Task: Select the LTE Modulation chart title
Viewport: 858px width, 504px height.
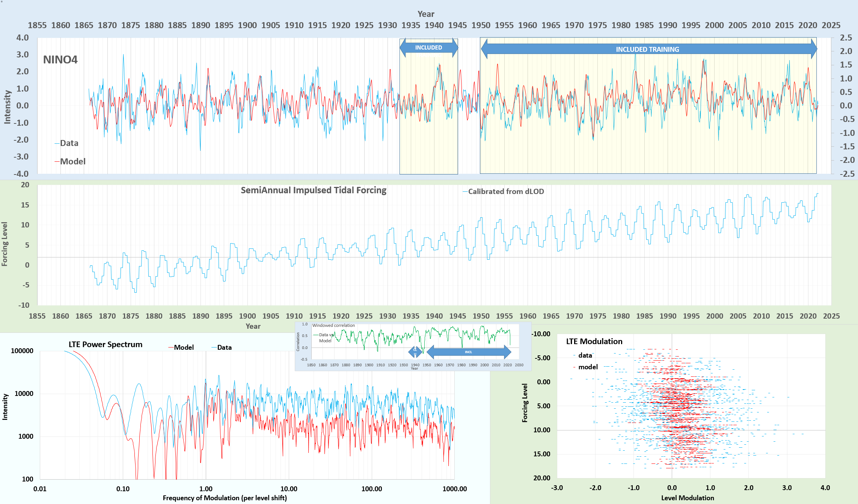Action: [x=594, y=342]
